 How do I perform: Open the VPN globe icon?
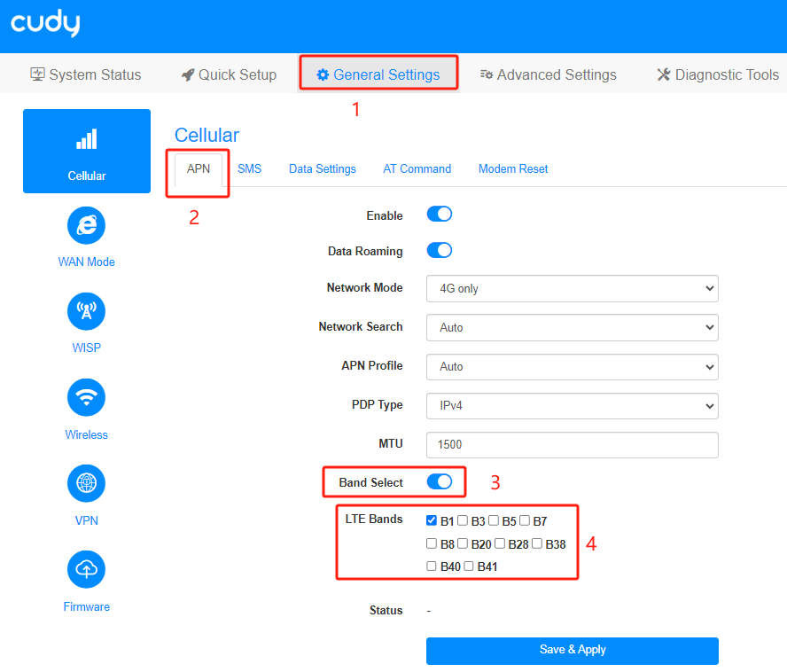[86, 483]
